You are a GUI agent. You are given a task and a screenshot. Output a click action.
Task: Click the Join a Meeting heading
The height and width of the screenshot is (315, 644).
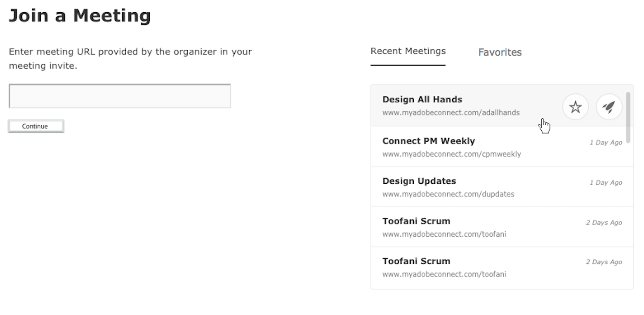pos(80,15)
